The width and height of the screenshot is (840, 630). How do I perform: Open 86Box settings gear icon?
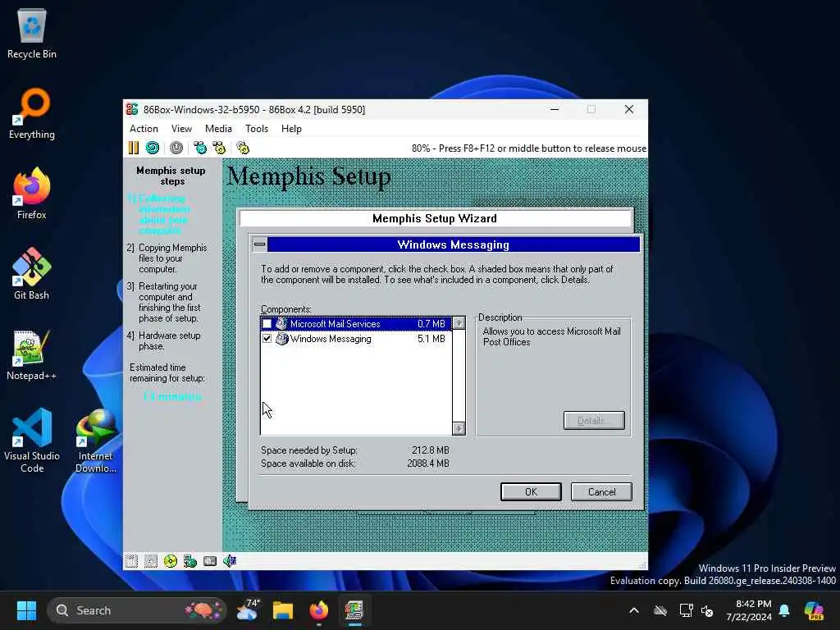243,148
